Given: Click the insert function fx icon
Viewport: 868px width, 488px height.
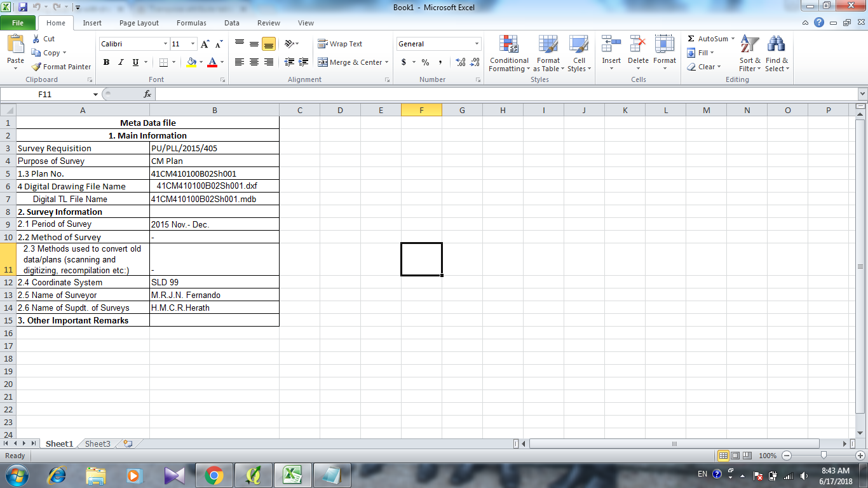Looking at the screenshot, I should pyautogui.click(x=147, y=94).
